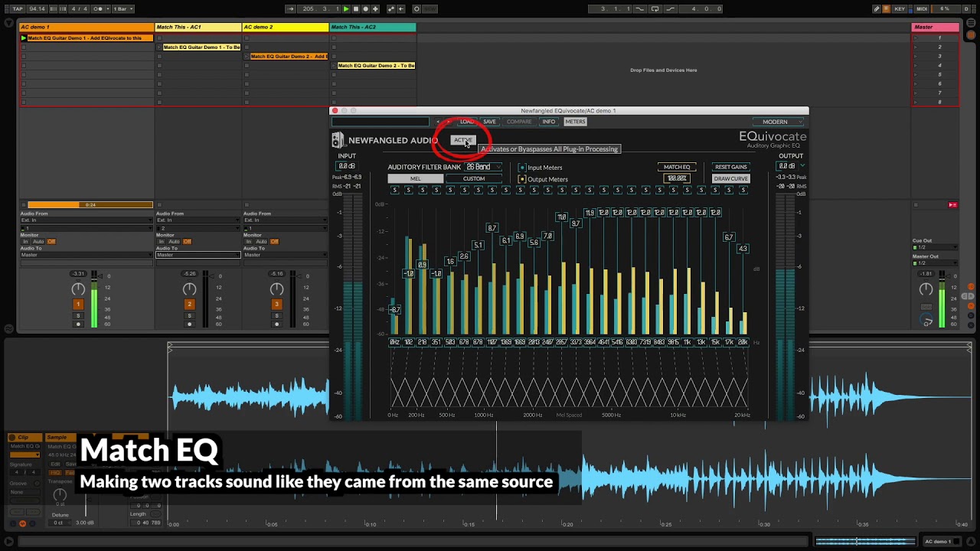The width and height of the screenshot is (980, 551).
Task: Click the Record button in Ableton transport
Action: pos(365,9)
